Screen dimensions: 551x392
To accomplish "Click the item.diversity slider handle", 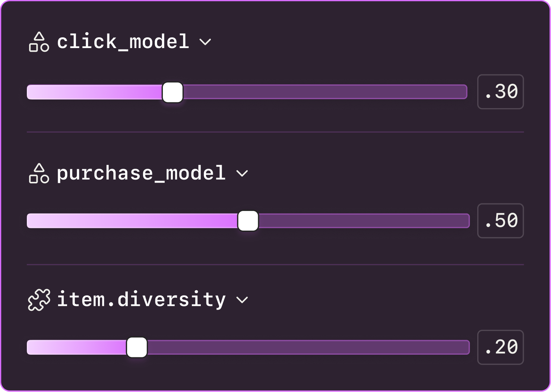I will point(137,347).
